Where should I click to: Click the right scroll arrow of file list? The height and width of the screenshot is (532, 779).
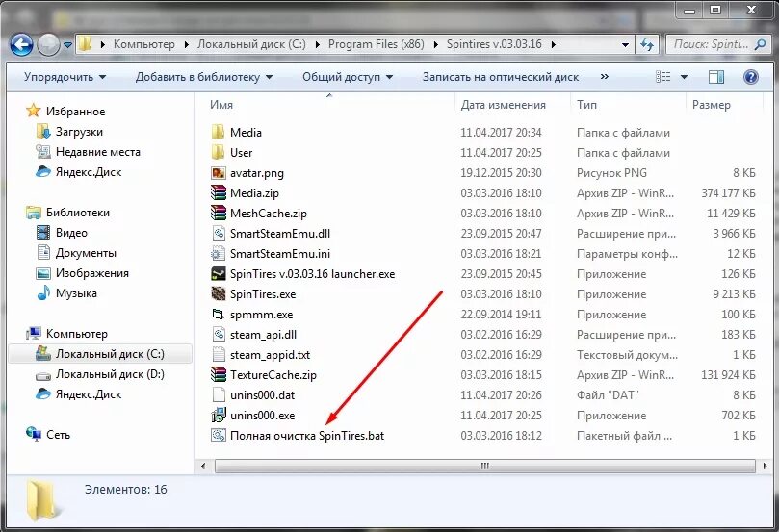(765, 466)
